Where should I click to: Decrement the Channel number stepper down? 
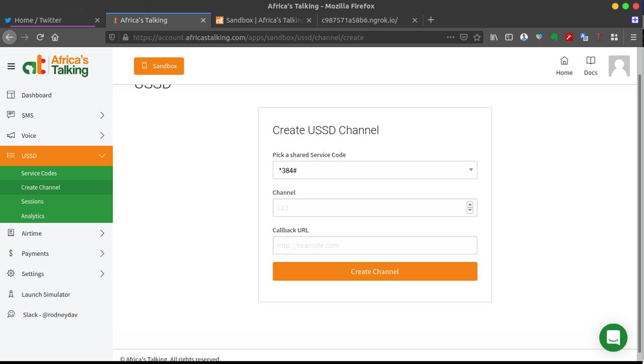(470, 210)
